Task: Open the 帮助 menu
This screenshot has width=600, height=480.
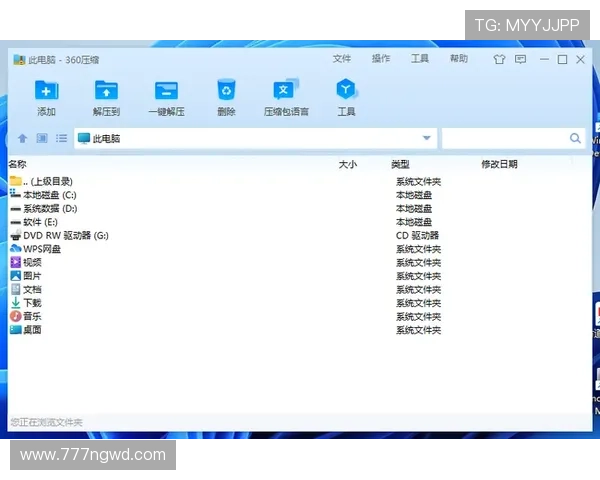Action: pos(459,59)
